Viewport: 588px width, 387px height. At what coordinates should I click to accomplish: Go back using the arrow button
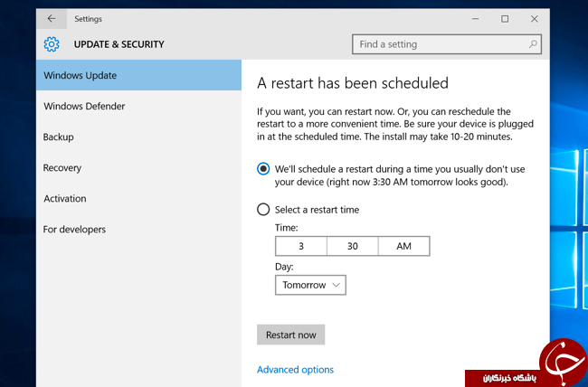pyautogui.click(x=52, y=19)
